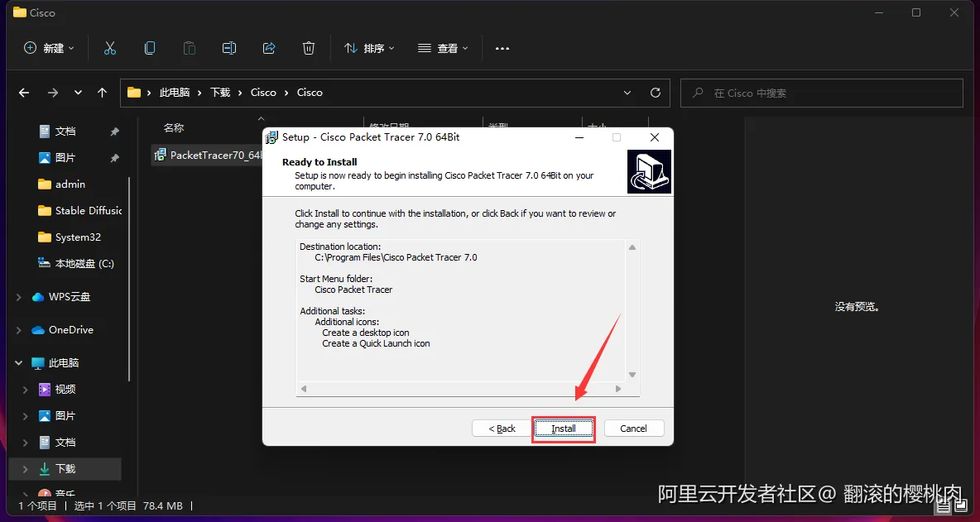The height and width of the screenshot is (522, 980).
Task: Click the Copy icon in toolbar
Action: [x=150, y=48]
